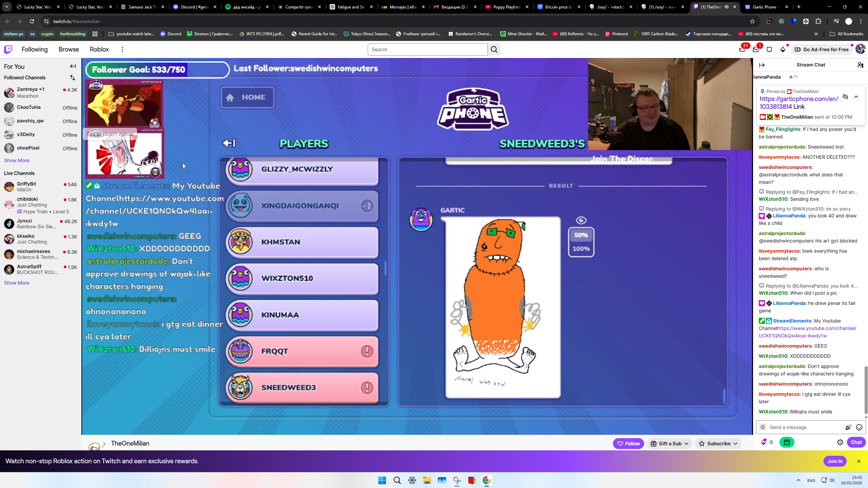Open the pinned garticphone.com link

[x=798, y=99]
